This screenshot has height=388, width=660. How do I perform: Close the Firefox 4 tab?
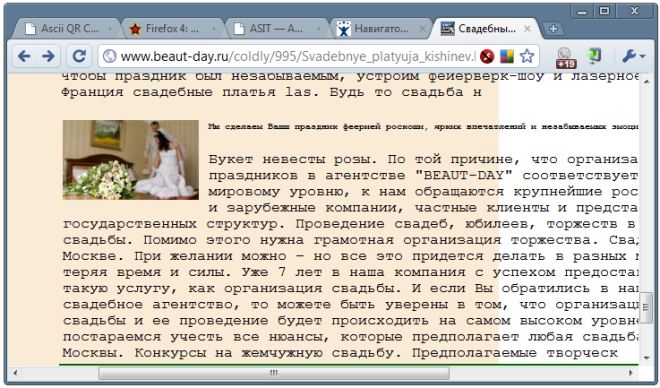pos(214,29)
